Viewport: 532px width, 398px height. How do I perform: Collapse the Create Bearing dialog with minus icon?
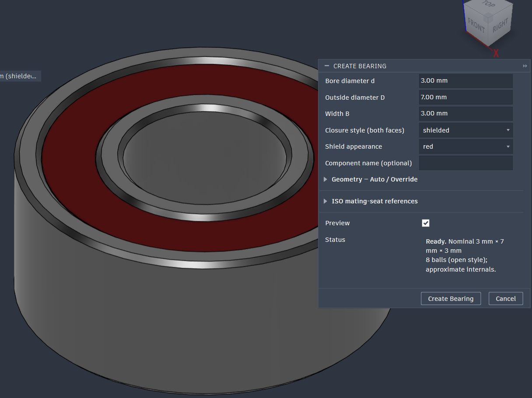pos(326,66)
